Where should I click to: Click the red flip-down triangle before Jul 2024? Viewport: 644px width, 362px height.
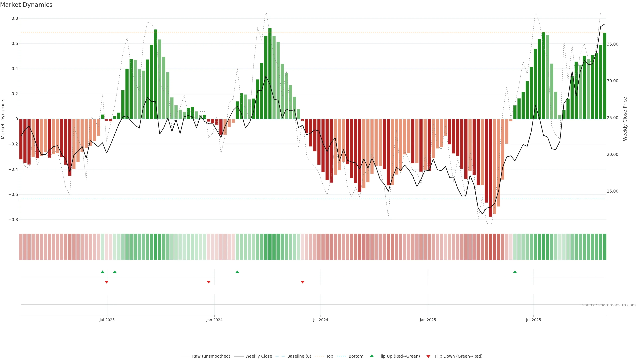pos(303,282)
